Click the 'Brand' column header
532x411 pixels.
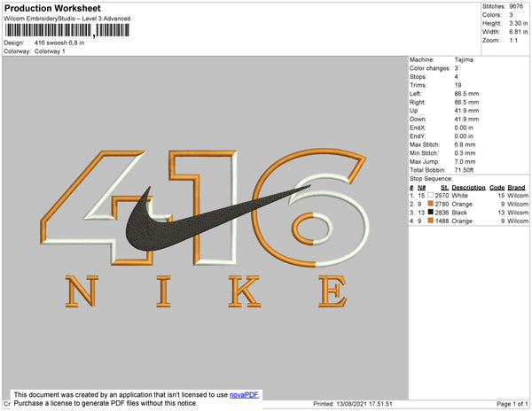516,188
